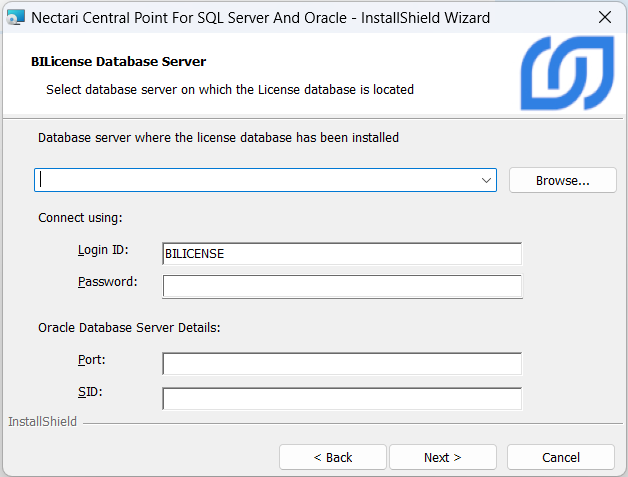Click the "SID:" label
Image resolution: width=628 pixels, height=477 pixels.
(x=90, y=392)
